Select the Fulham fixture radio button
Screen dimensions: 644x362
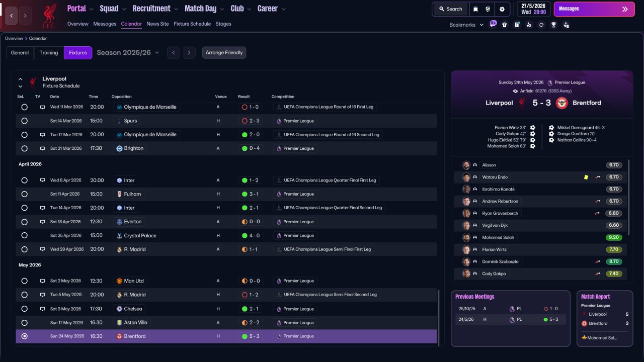(x=24, y=194)
